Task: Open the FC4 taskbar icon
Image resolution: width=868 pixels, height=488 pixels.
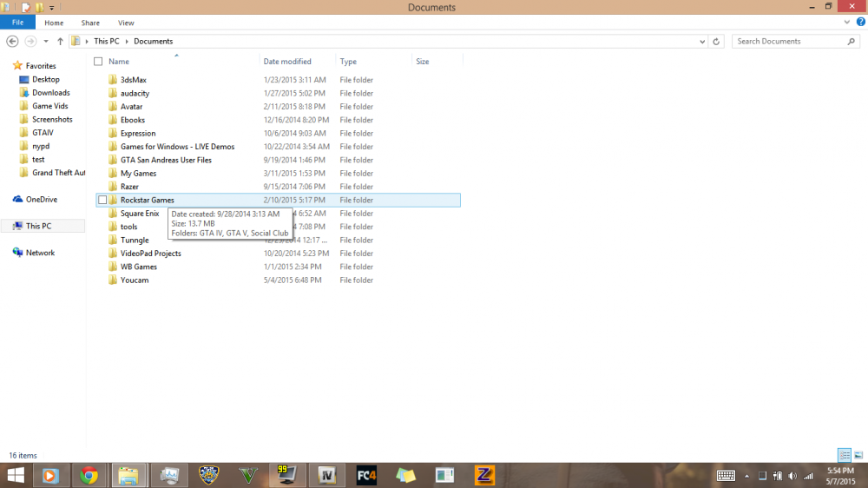Action: coord(366,475)
